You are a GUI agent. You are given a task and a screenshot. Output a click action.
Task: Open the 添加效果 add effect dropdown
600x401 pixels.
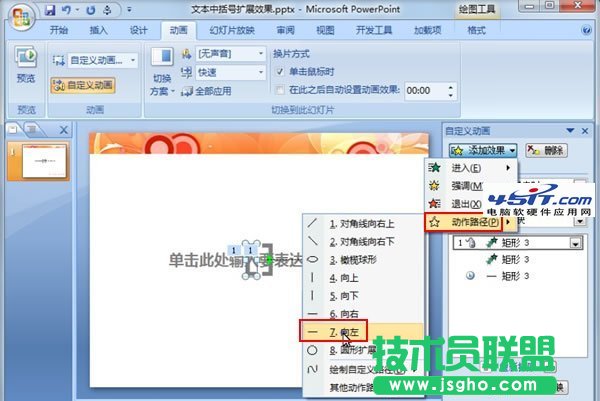(483, 150)
